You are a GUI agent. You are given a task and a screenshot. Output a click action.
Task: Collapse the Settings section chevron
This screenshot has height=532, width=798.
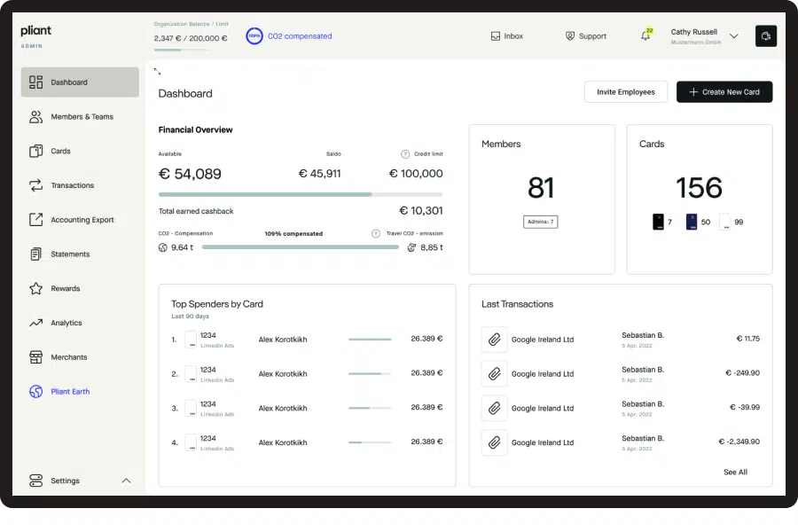click(126, 481)
